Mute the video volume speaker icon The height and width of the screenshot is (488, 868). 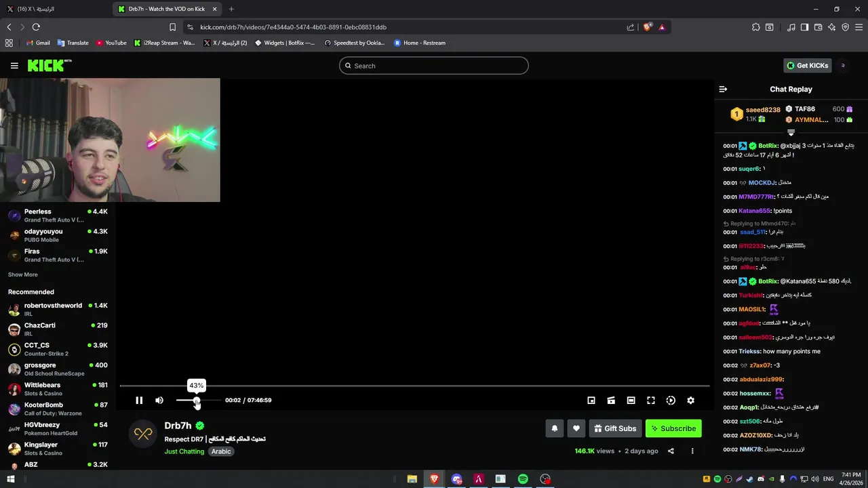[159, 401]
